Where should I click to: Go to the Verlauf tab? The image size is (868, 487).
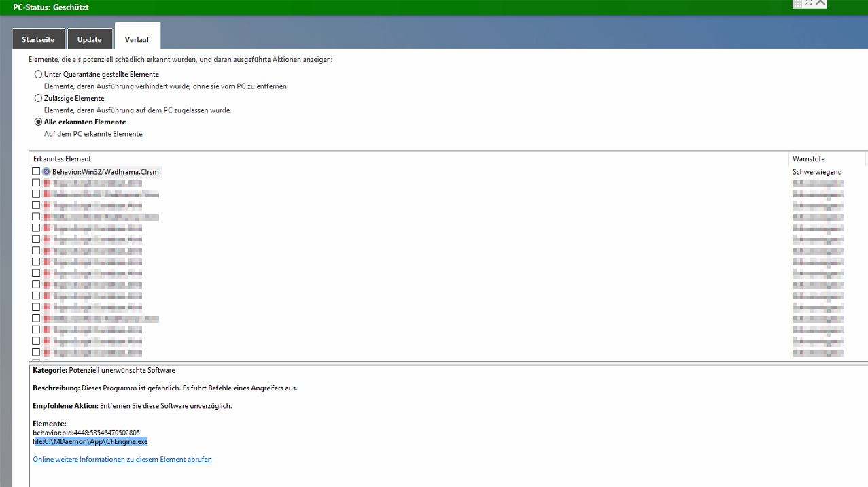[x=137, y=39]
